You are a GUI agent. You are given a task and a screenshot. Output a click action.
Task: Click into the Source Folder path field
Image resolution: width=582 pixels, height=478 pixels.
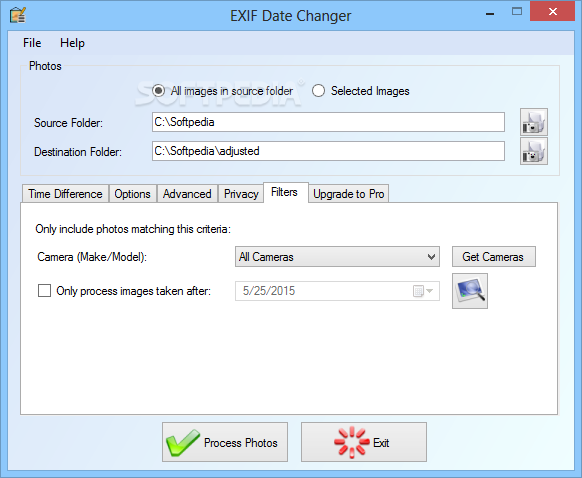pos(328,122)
